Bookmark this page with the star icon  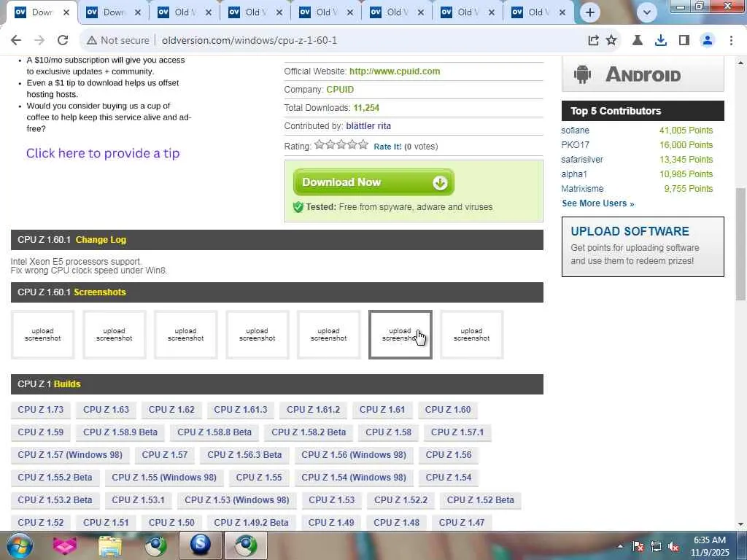(611, 41)
